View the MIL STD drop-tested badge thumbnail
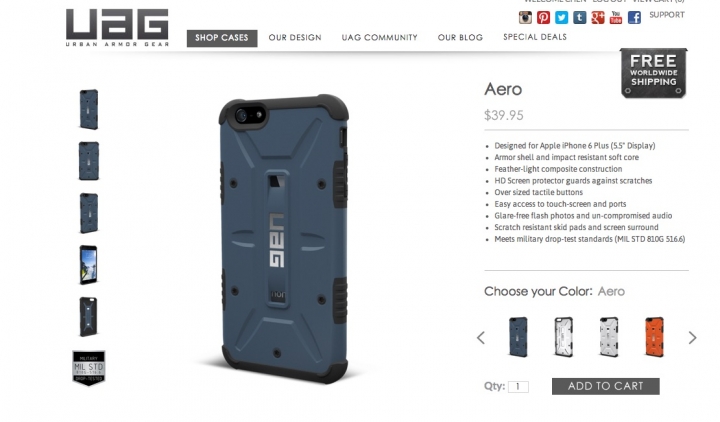The height and width of the screenshot is (422, 720). tap(89, 367)
